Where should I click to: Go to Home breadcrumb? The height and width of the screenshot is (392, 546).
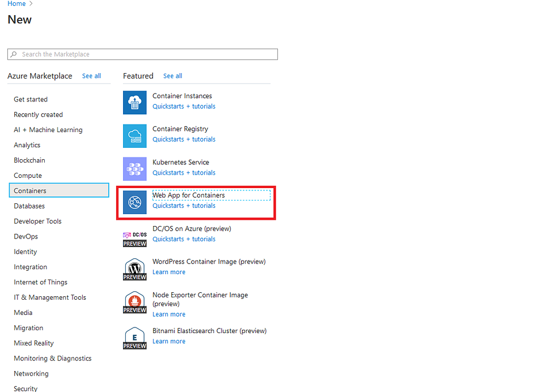coord(16,3)
